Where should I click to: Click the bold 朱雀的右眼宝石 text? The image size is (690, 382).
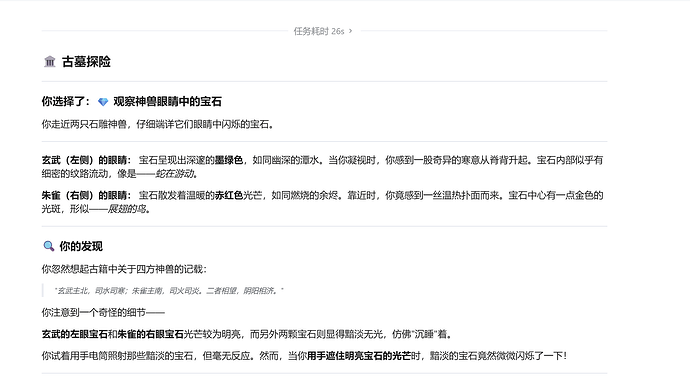pyautogui.click(x=150, y=334)
